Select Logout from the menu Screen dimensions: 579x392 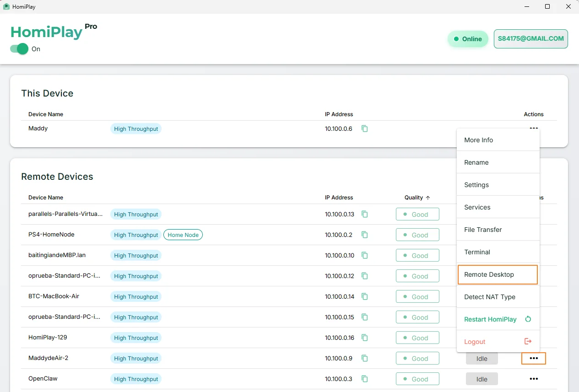click(x=498, y=342)
